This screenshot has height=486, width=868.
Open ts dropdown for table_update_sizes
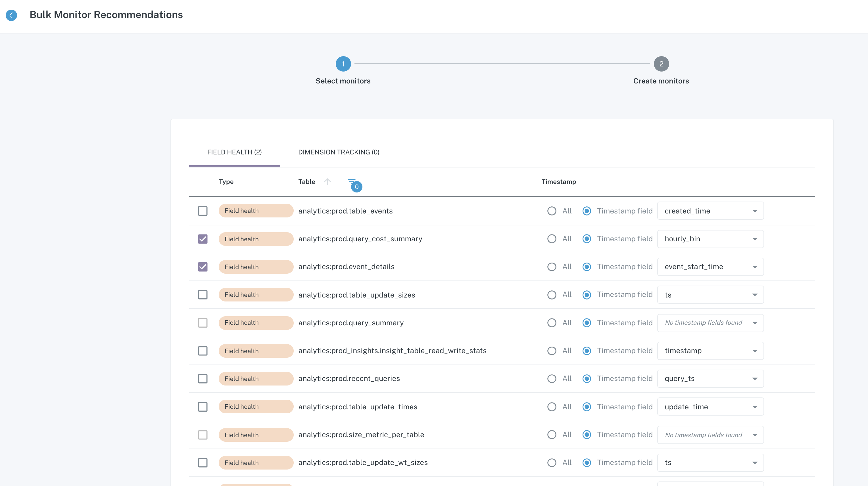(x=710, y=295)
